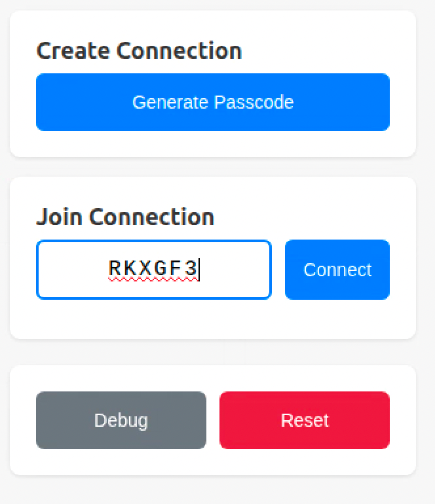Open the Debug panel via gray button
This screenshot has height=504, width=435.
[121, 420]
